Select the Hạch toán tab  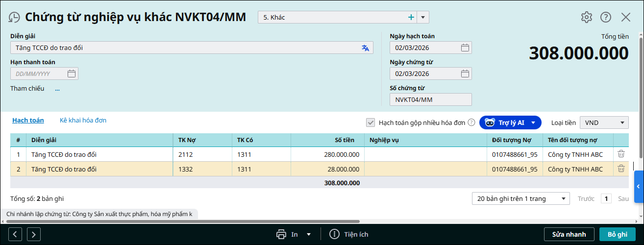(x=28, y=120)
